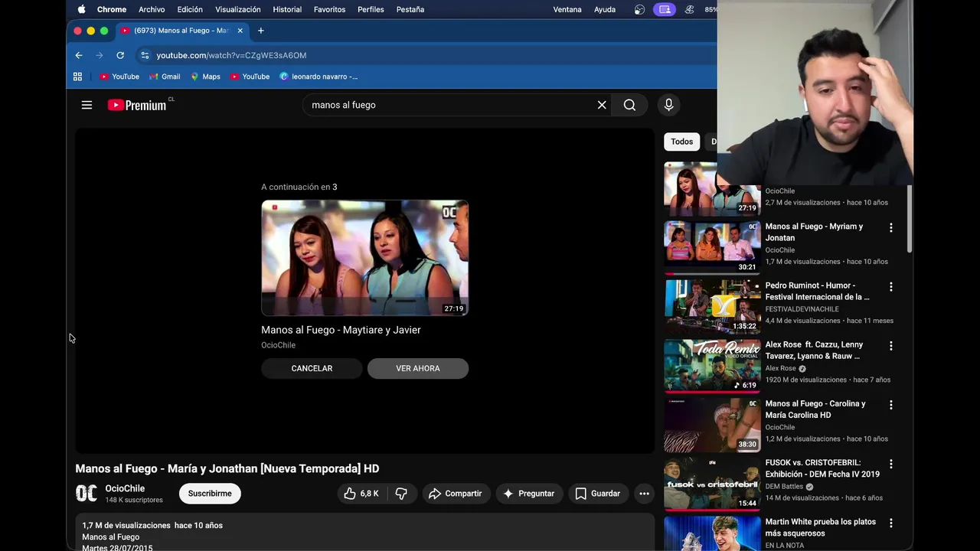This screenshot has width=980, height=551.
Task: Clear the search field with X
Action: tap(602, 105)
